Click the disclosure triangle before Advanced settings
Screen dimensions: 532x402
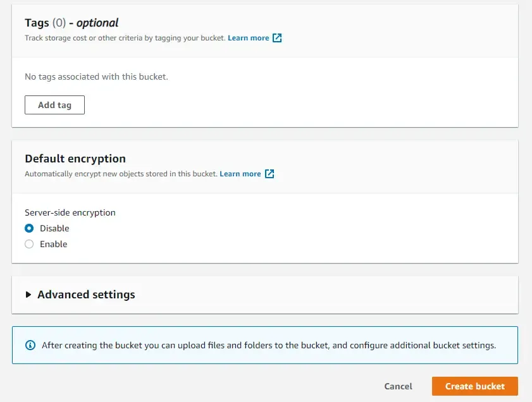[28, 295]
